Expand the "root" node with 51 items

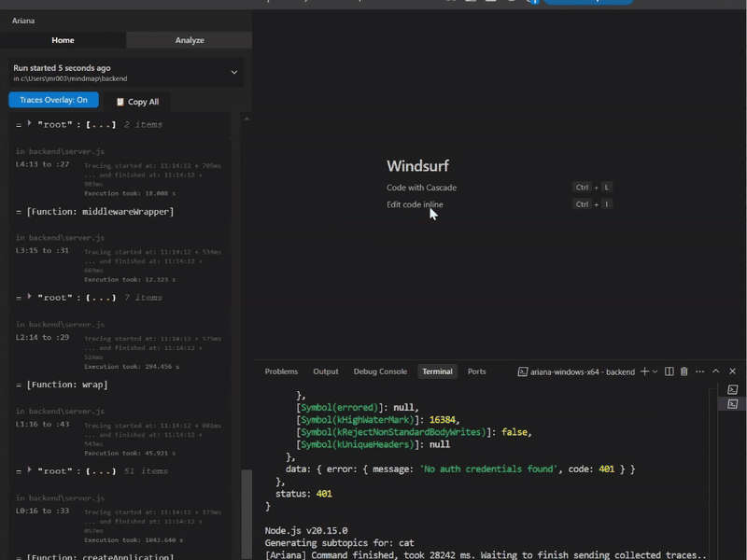[x=29, y=469]
